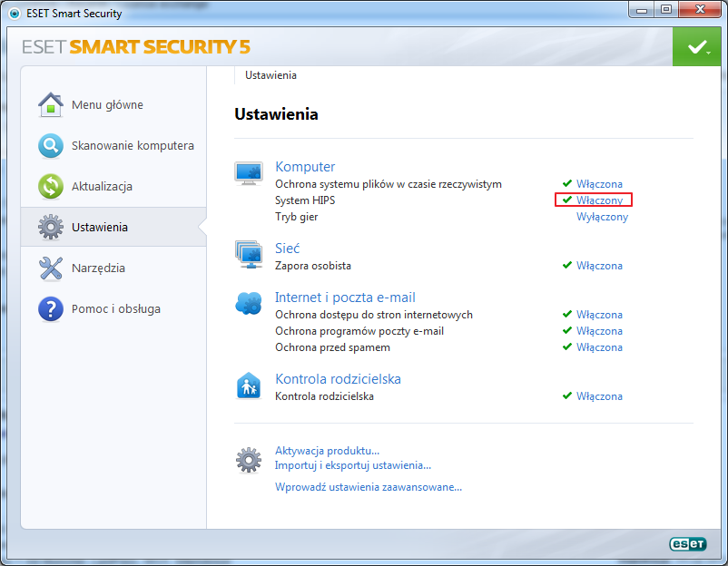Toggle Zapora osobista Włączona status
Screen dimensions: 728x566
coord(599,266)
